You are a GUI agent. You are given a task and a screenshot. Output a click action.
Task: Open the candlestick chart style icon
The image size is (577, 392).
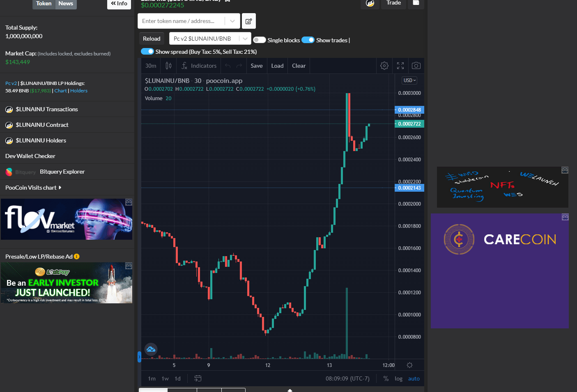point(168,66)
